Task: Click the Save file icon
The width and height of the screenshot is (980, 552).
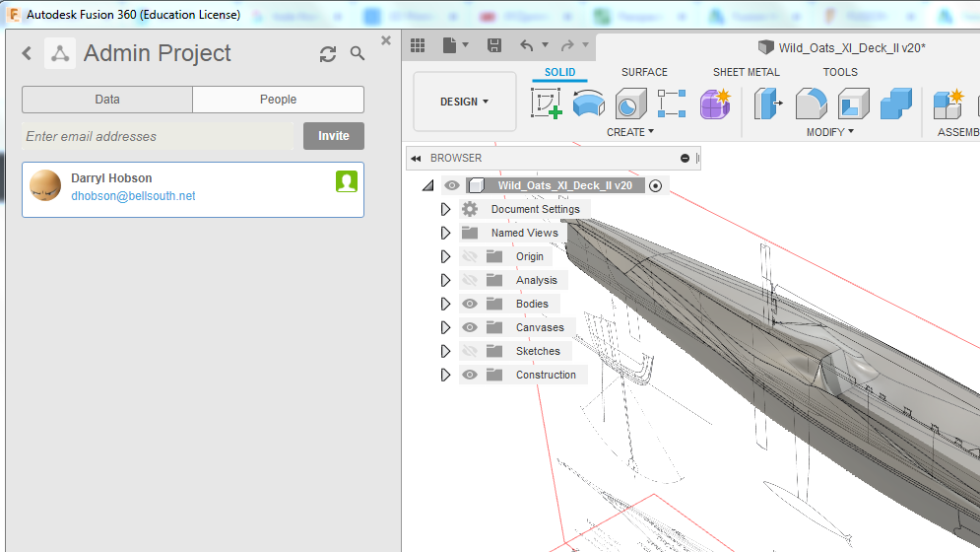Action: pyautogui.click(x=494, y=45)
